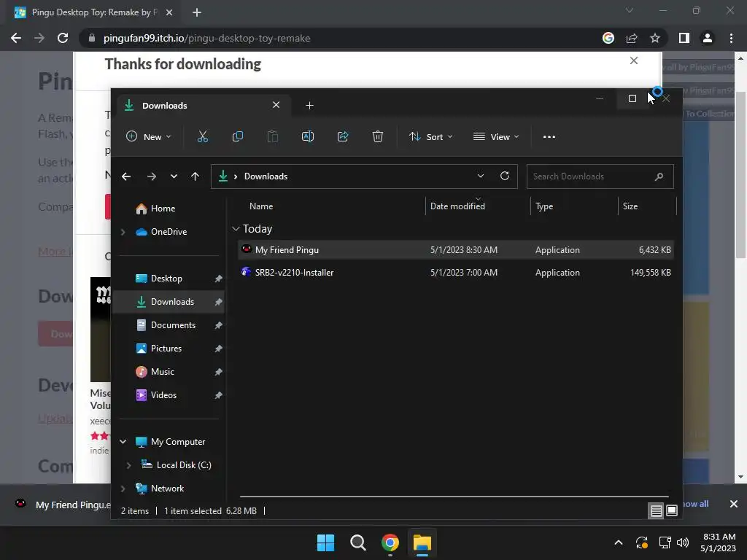747x560 pixels.
Task: Go up one folder level arrow
Action: (x=195, y=176)
